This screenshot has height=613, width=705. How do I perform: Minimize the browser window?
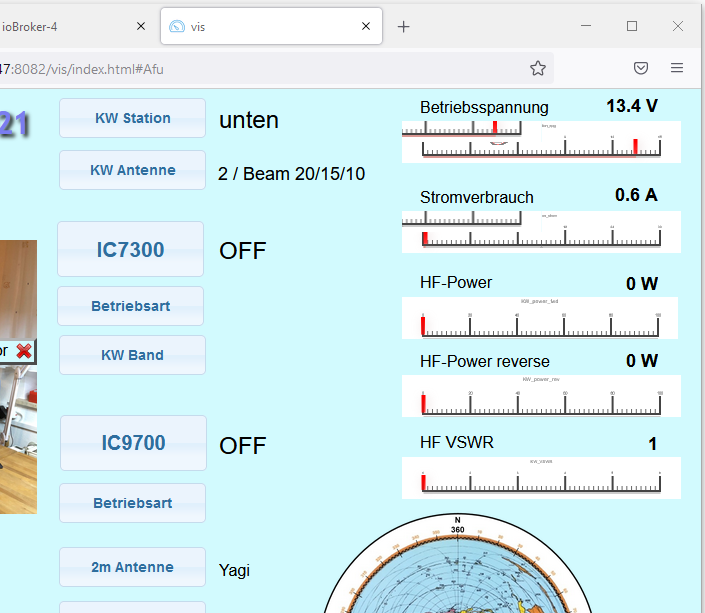point(586,26)
